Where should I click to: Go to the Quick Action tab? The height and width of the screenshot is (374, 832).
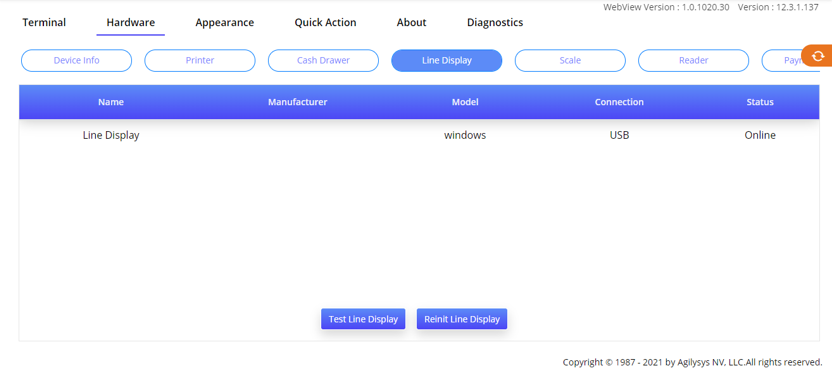(325, 22)
